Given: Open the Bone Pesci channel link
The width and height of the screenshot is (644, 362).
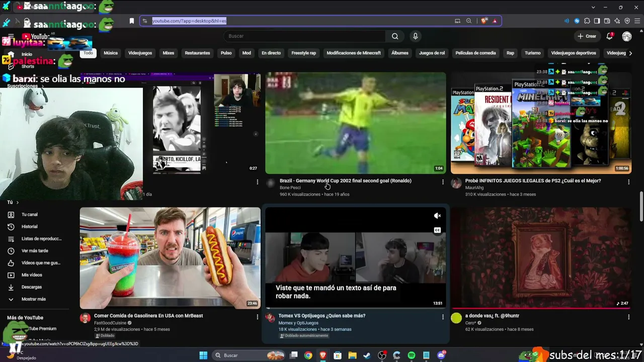Looking at the screenshot, I should click(x=290, y=188).
